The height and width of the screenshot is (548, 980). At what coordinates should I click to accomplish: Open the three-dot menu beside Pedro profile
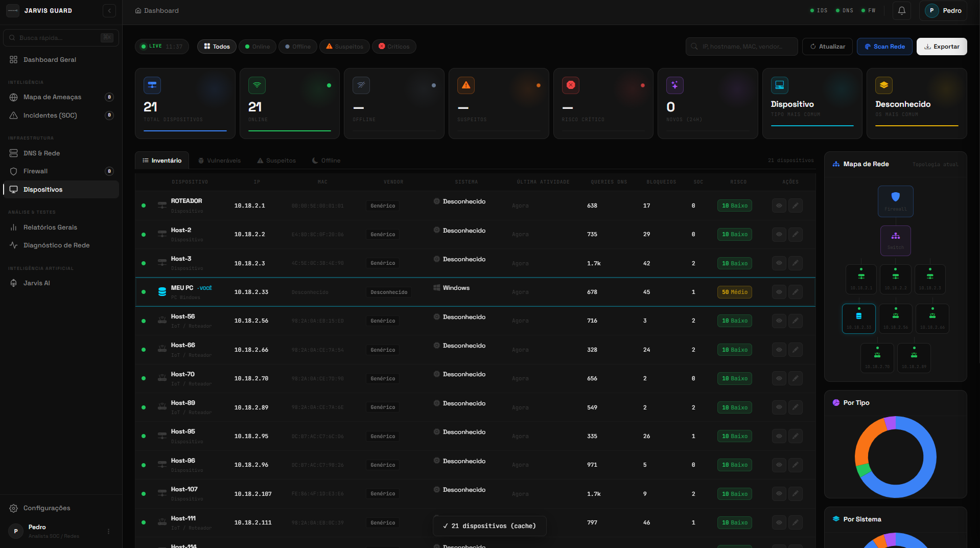click(108, 532)
